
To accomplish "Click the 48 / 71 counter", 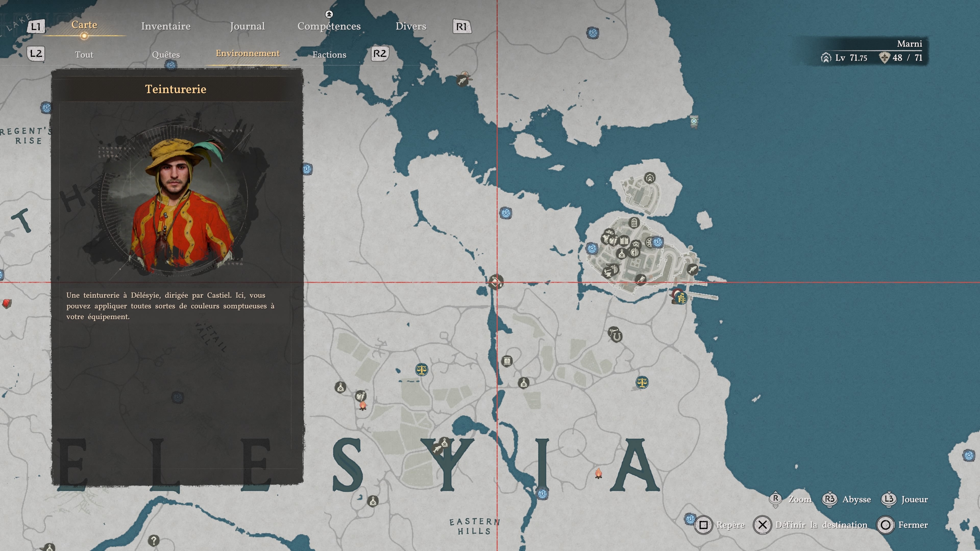I will click(901, 58).
